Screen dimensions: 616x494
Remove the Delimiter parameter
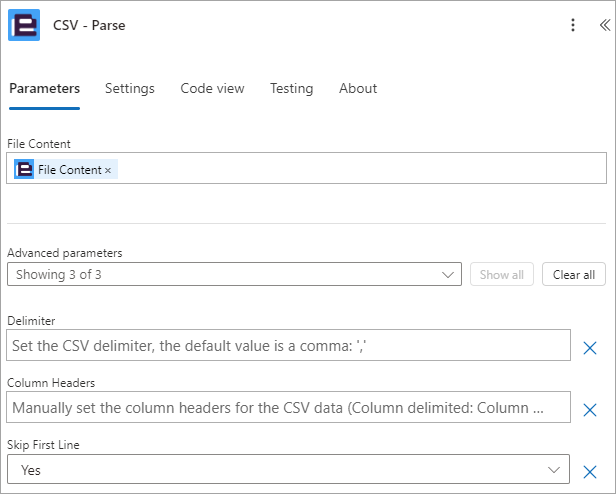pyautogui.click(x=590, y=348)
